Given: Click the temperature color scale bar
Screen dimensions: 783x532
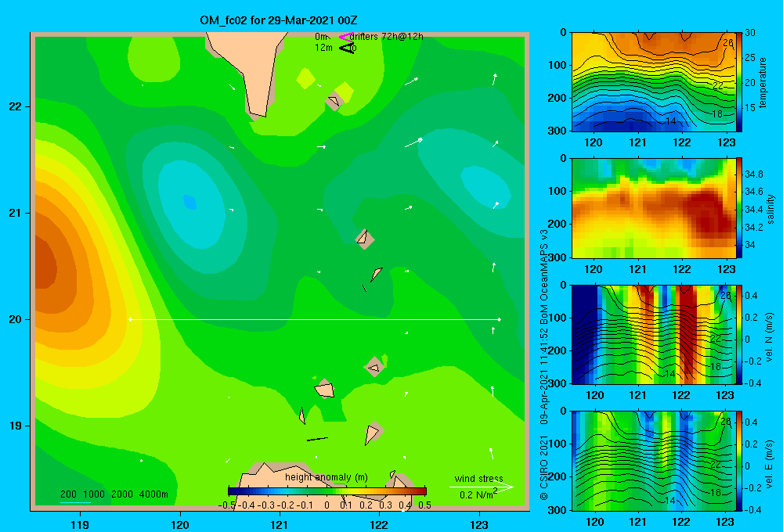Looking at the screenshot, I should [739, 82].
